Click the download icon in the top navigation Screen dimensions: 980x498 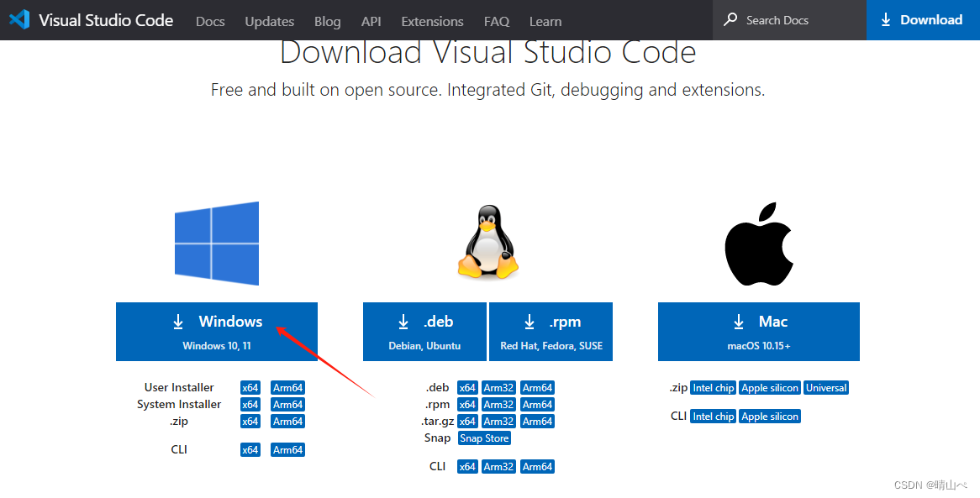pos(884,20)
